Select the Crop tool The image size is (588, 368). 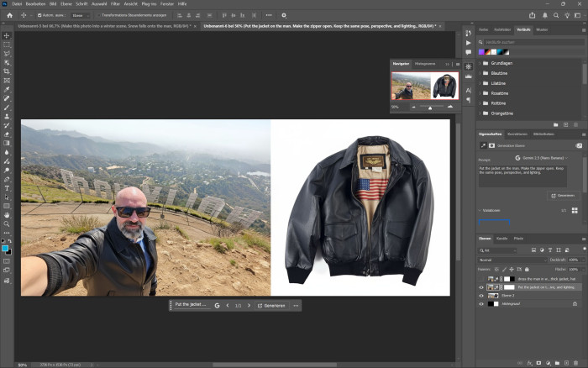tap(7, 71)
